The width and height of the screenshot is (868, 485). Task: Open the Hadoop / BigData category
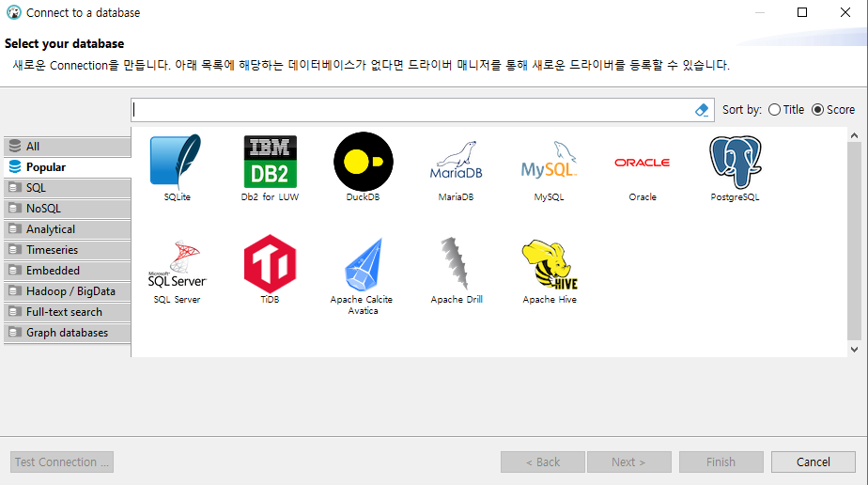point(67,291)
